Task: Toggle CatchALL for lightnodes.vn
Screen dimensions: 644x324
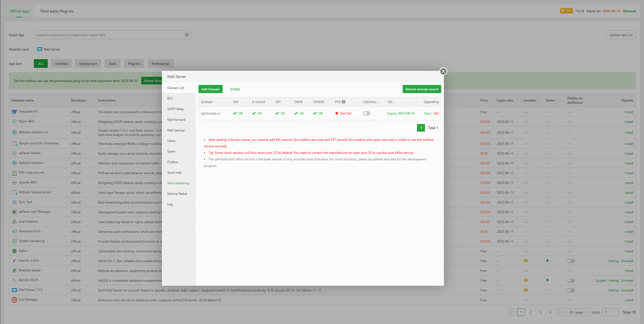Action: coord(367,113)
